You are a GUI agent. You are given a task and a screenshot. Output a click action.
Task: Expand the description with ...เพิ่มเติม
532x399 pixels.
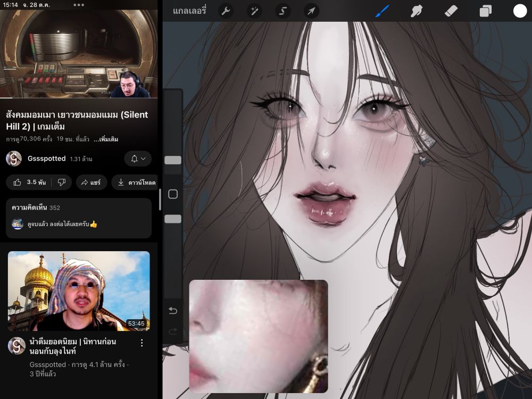click(106, 139)
